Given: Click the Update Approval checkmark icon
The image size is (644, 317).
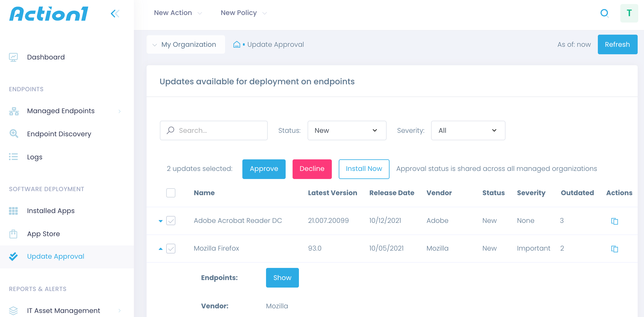Looking at the screenshot, I should (x=13, y=256).
